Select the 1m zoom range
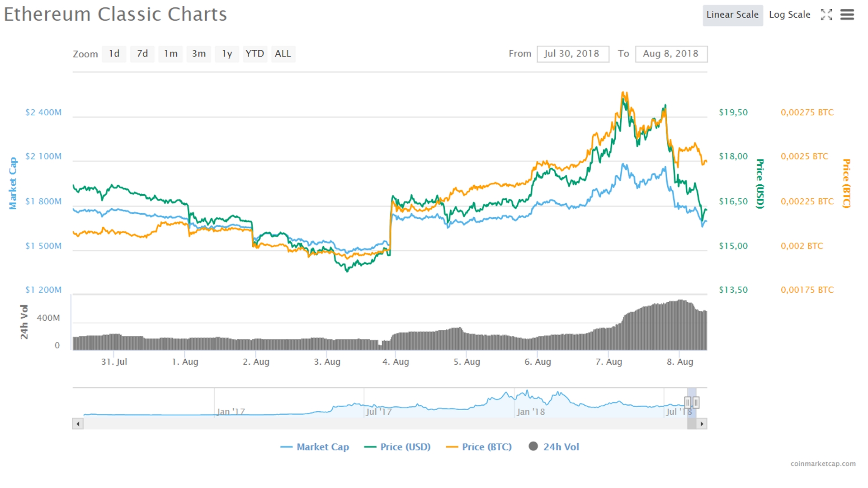Viewport: 868px width, 488px height. pos(170,54)
